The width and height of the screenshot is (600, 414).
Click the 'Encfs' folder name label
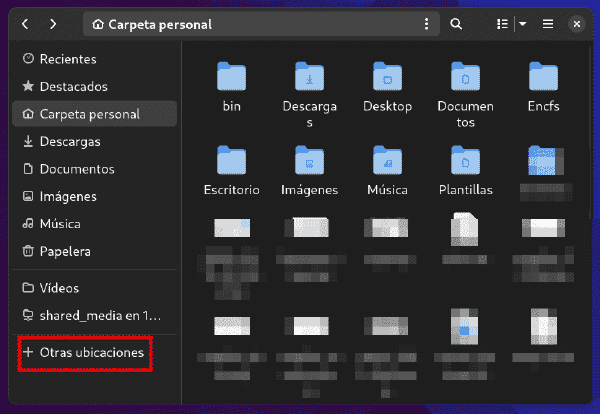point(543,106)
